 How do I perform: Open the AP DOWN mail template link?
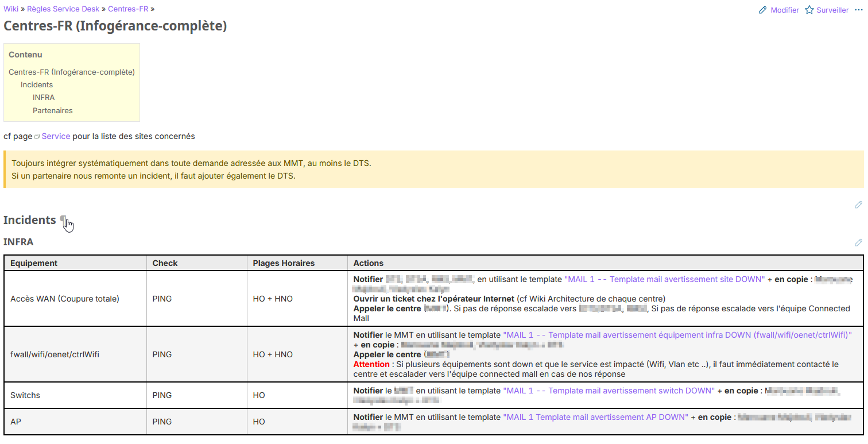pyautogui.click(x=595, y=417)
